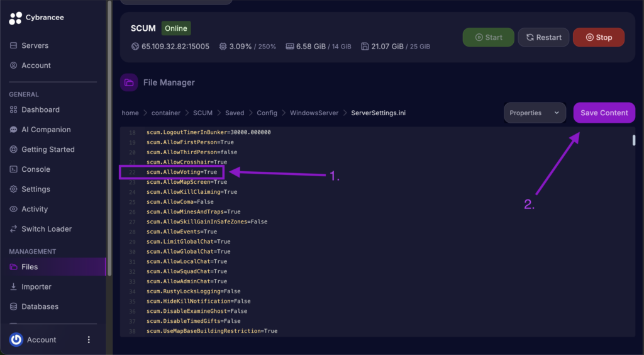Restart the SCUM server

point(543,37)
